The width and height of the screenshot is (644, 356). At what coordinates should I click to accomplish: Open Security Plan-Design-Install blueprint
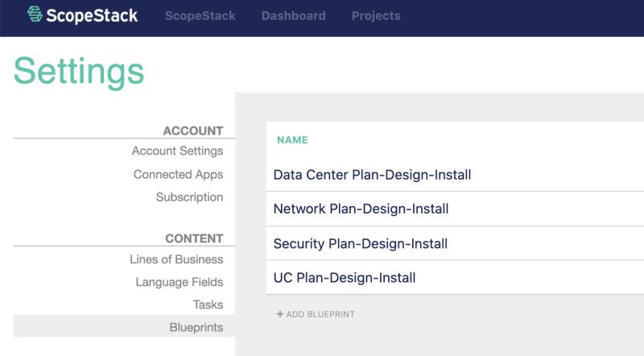361,243
